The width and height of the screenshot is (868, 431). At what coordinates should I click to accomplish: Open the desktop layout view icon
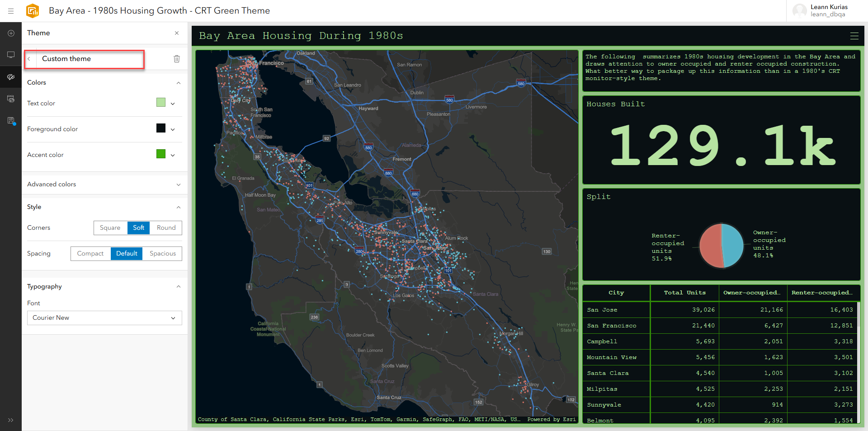coord(11,54)
